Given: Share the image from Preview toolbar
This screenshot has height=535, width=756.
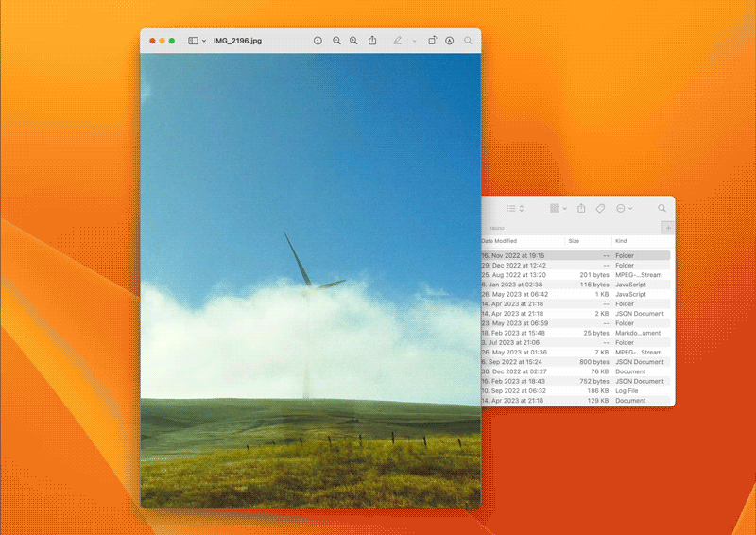Looking at the screenshot, I should [372, 41].
